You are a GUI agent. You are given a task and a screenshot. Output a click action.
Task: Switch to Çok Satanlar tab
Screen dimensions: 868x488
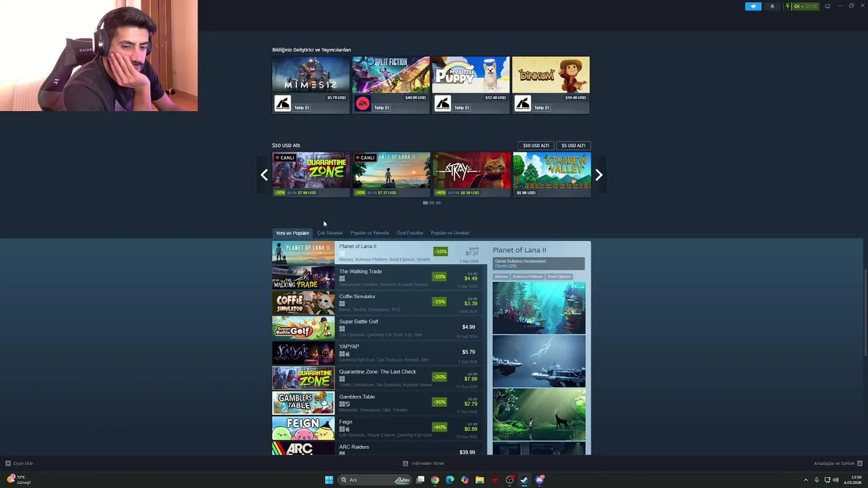point(330,233)
